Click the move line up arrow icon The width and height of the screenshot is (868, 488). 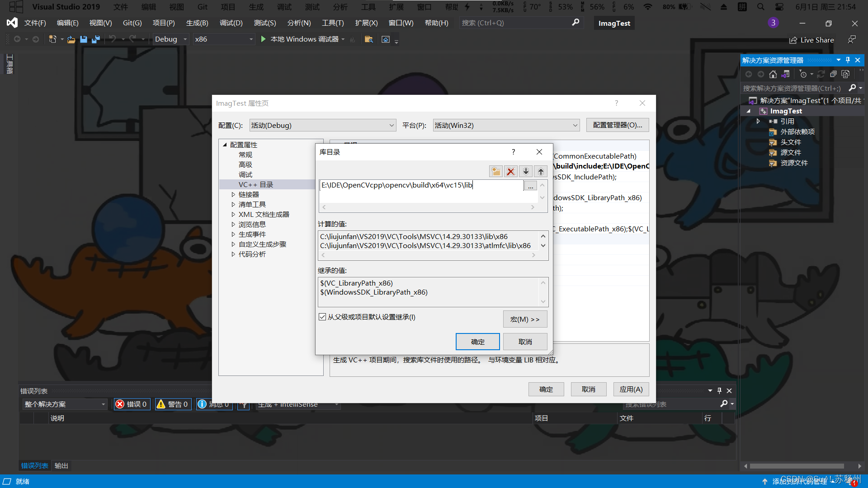pos(541,172)
